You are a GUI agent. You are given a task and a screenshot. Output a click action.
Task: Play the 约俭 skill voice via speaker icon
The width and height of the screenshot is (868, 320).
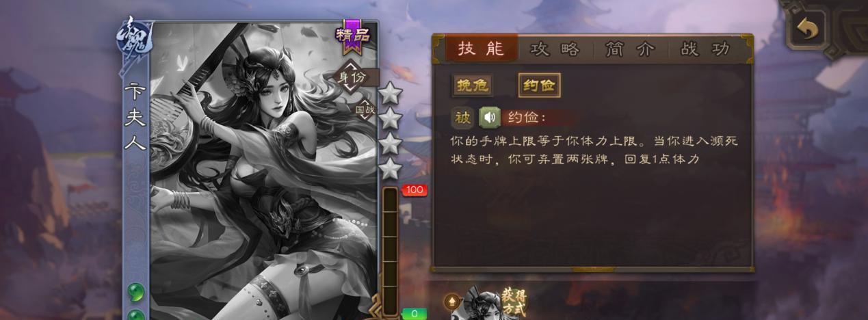point(490,118)
